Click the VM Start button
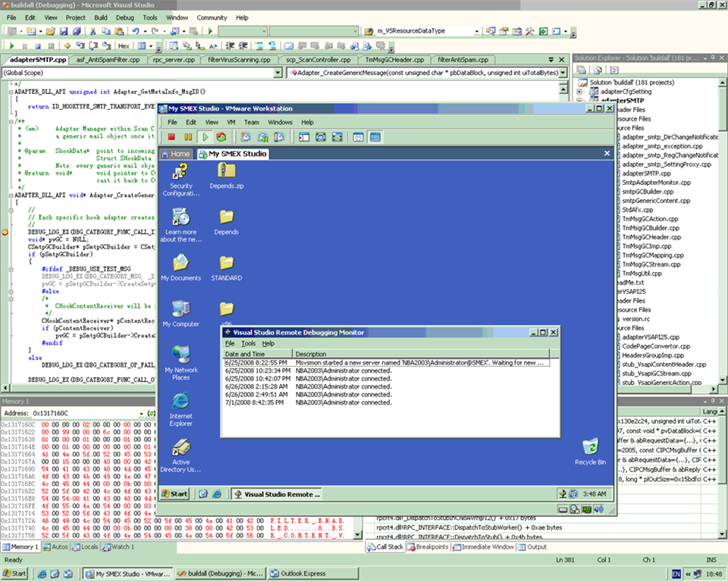 (174, 494)
